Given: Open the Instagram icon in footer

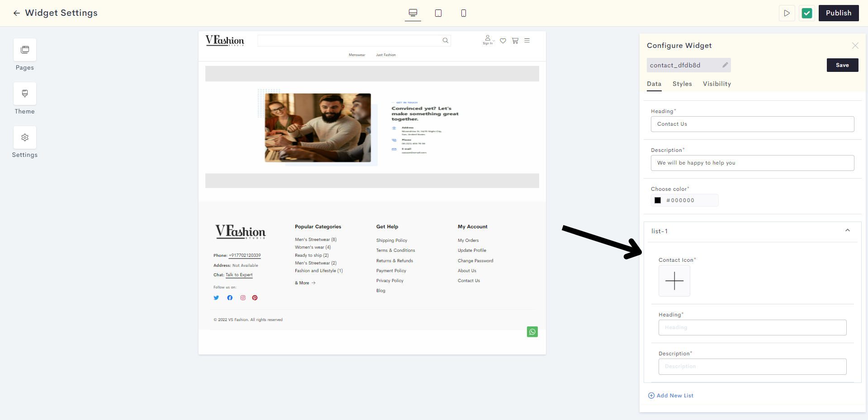Looking at the screenshot, I should coord(243,298).
